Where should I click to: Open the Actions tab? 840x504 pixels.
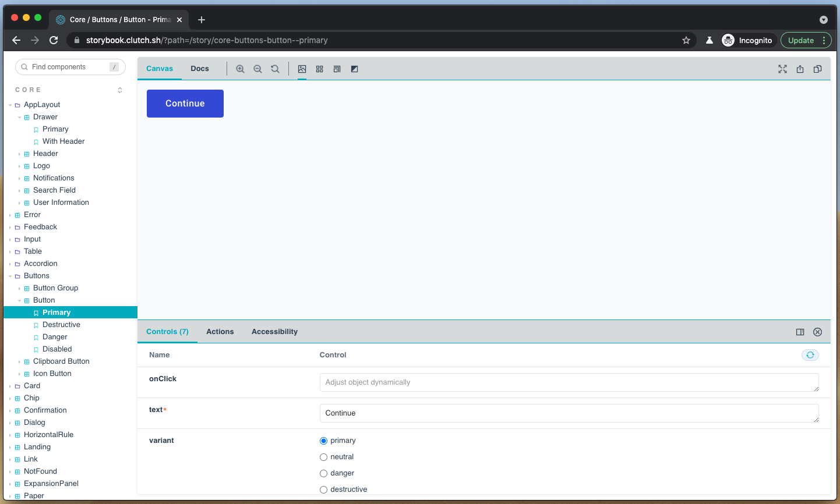pyautogui.click(x=220, y=332)
